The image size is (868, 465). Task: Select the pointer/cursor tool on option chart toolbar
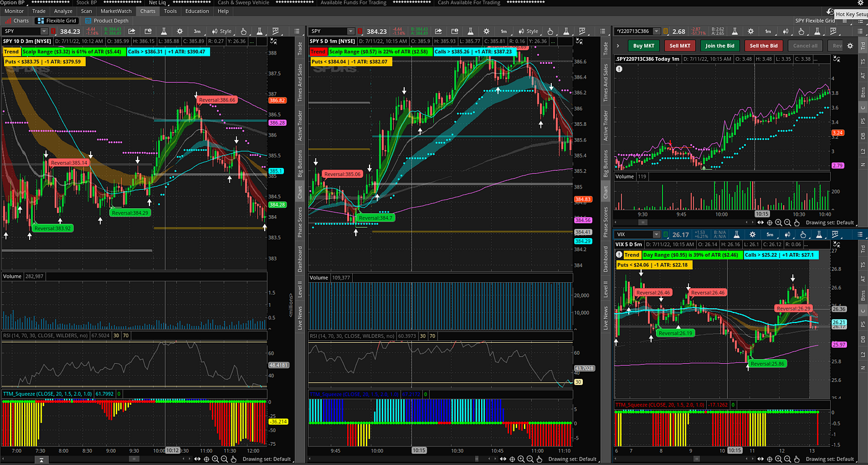(x=801, y=31)
